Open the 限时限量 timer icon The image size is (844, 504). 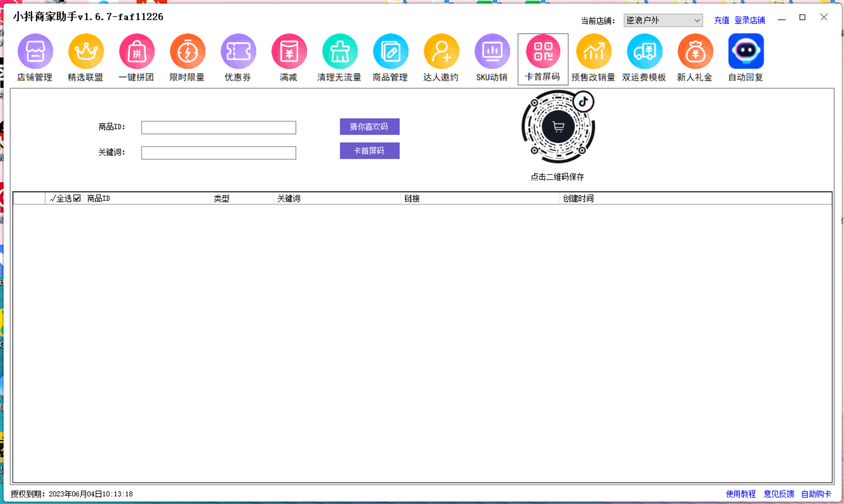tap(187, 51)
